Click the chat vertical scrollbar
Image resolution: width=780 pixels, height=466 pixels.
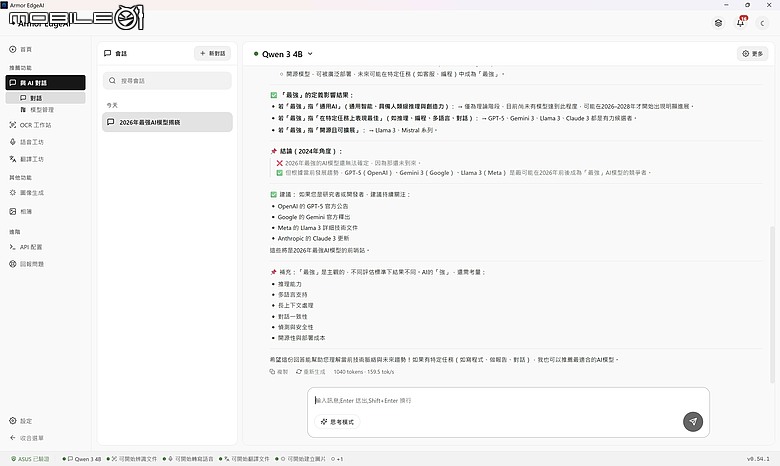tap(772, 304)
